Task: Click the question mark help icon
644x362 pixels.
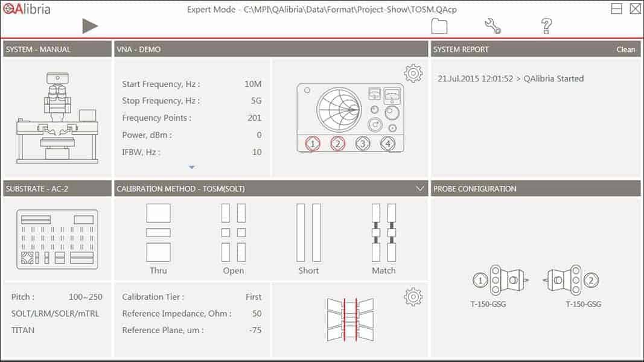Action: click(x=546, y=26)
